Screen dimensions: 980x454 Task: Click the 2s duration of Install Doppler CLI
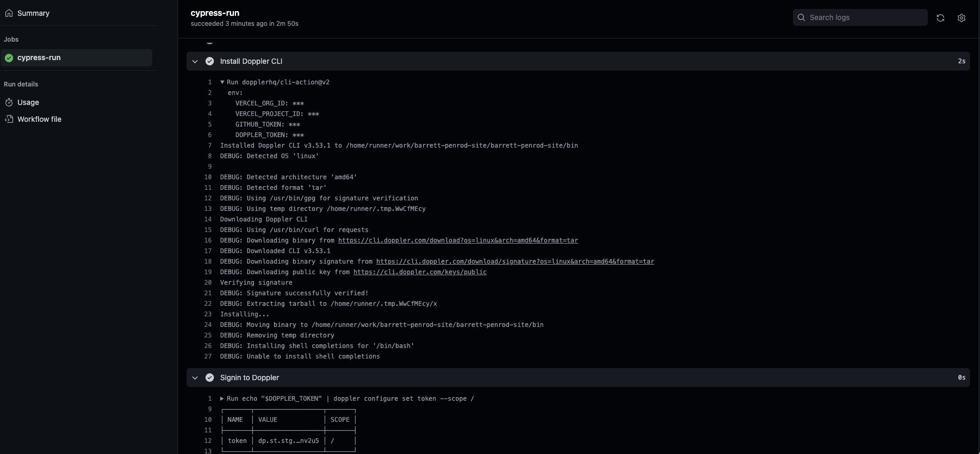pos(962,61)
